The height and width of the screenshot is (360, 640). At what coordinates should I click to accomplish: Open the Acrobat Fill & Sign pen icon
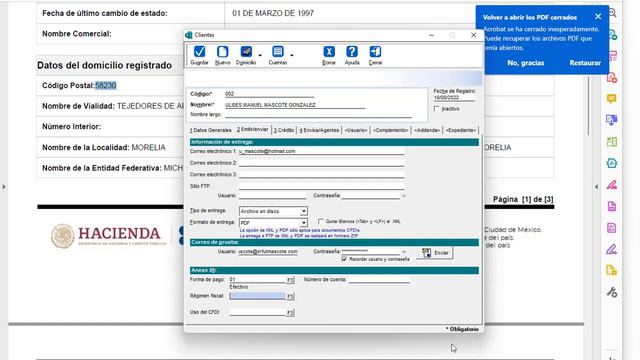click(x=611, y=185)
